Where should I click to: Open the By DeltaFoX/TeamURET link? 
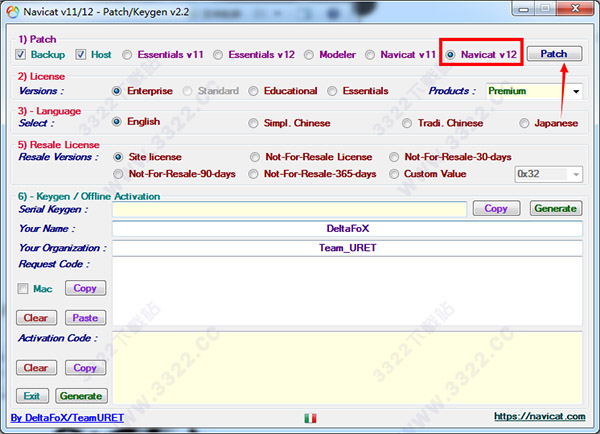(67, 418)
